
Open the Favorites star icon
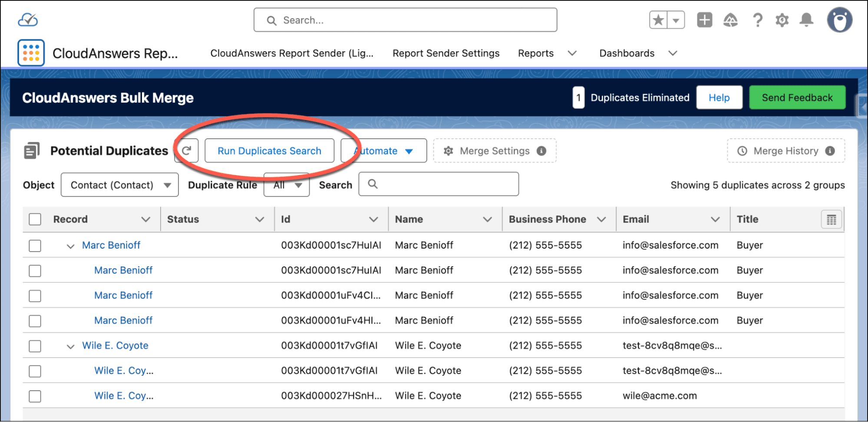pyautogui.click(x=658, y=20)
